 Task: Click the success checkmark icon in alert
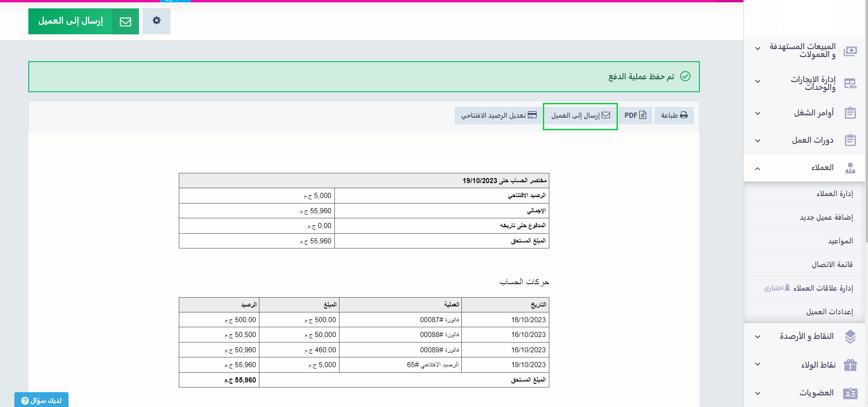[x=685, y=76]
